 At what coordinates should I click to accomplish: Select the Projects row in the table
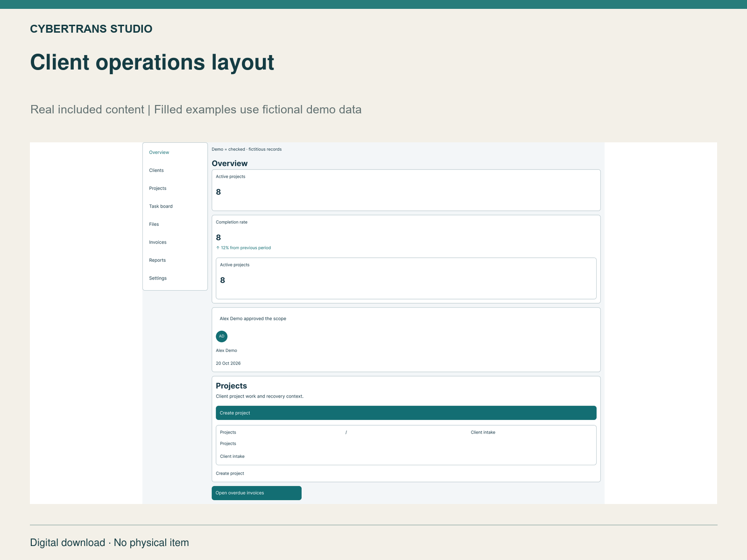click(228, 444)
